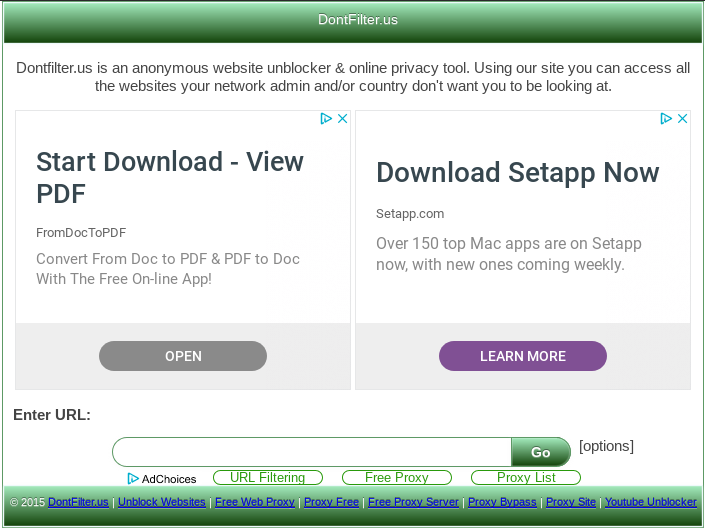Open Free Web Proxy footer link

click(x=255, y=502)
